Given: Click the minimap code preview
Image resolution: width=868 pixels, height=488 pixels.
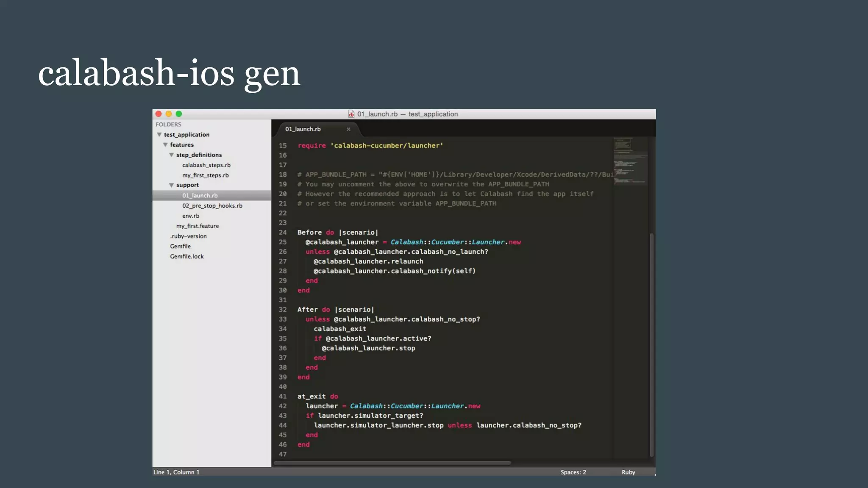Looking at the screenshot, I should pos(630,161).
